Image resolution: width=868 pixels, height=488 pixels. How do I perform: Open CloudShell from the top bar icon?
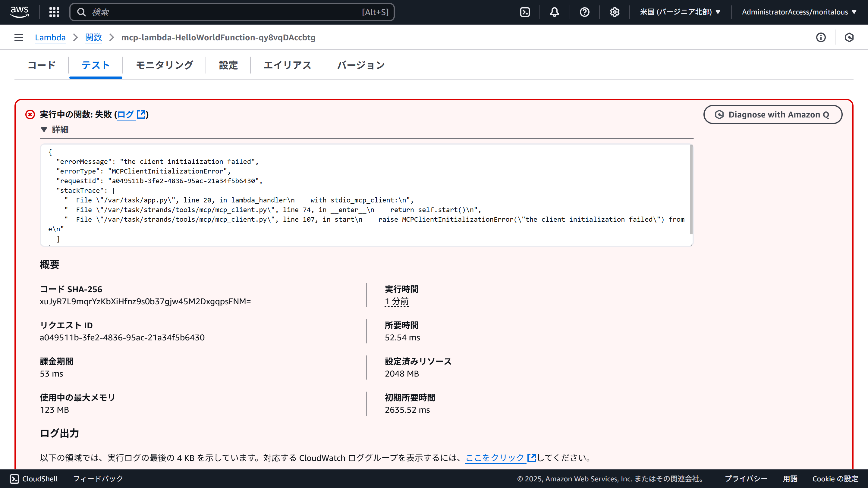[x=525, y=12]
